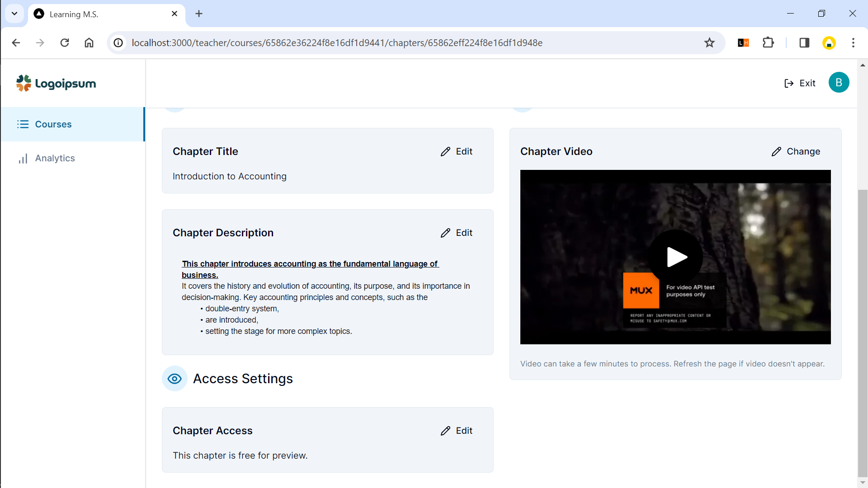
Task: Click the address bar URL
Action: (x=337, y=42)
